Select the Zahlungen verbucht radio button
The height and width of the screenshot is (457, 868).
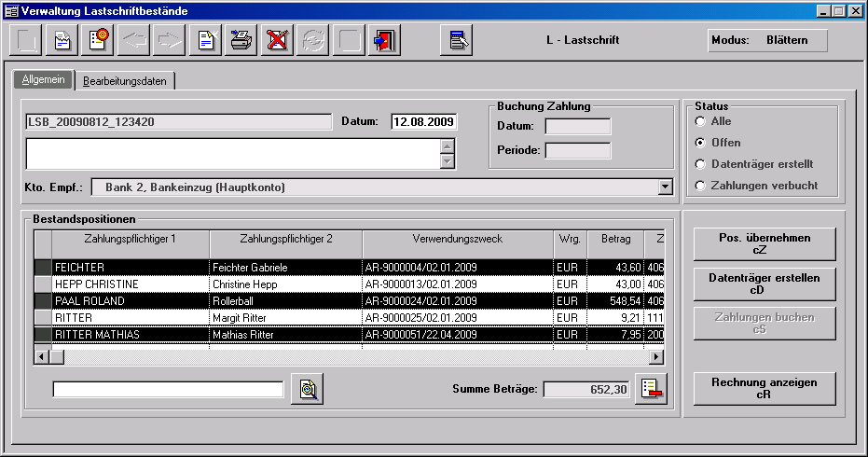click(700, 186)
